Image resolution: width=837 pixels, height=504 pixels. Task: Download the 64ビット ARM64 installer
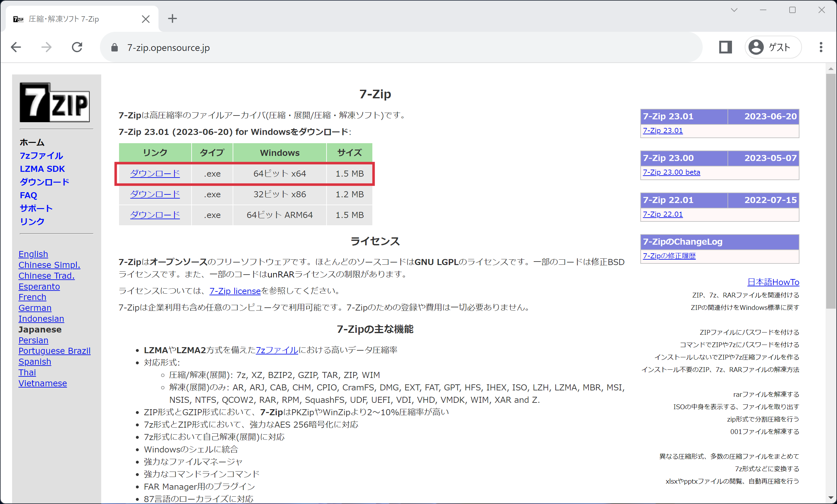click(x=155, y=215)
